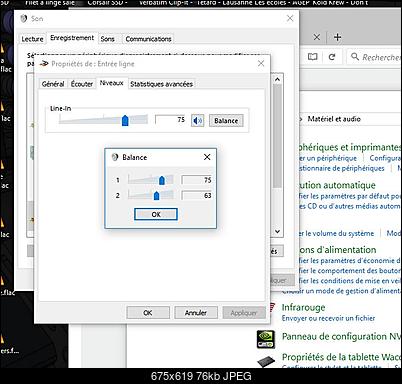Viewport: 402px width, 384px height.
Task: Click the Balance dialog title icon
Action: (115, 157)
